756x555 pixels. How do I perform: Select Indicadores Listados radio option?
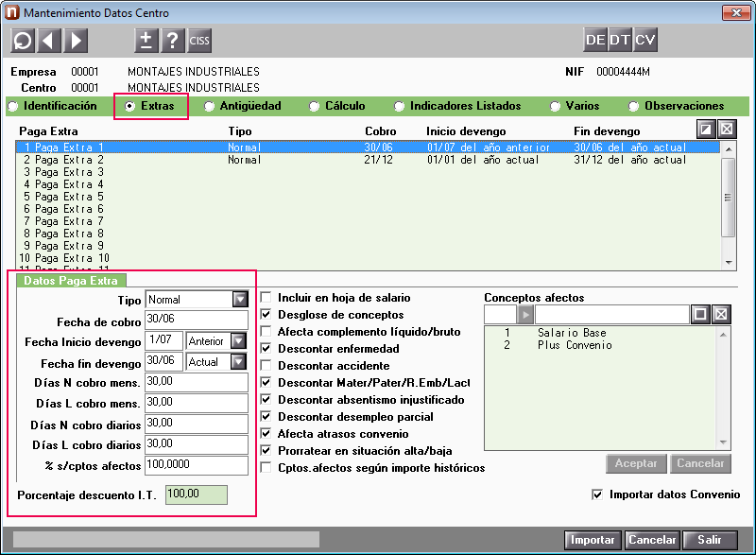click(399, 106)
